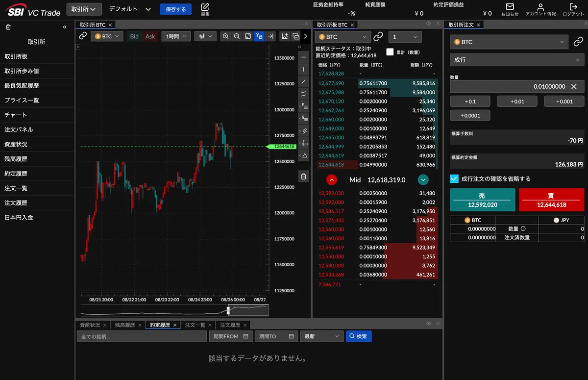Toggle the Y-axis lock button
The height and width of the screenshot is (380, 588).
tap(259, 36)
